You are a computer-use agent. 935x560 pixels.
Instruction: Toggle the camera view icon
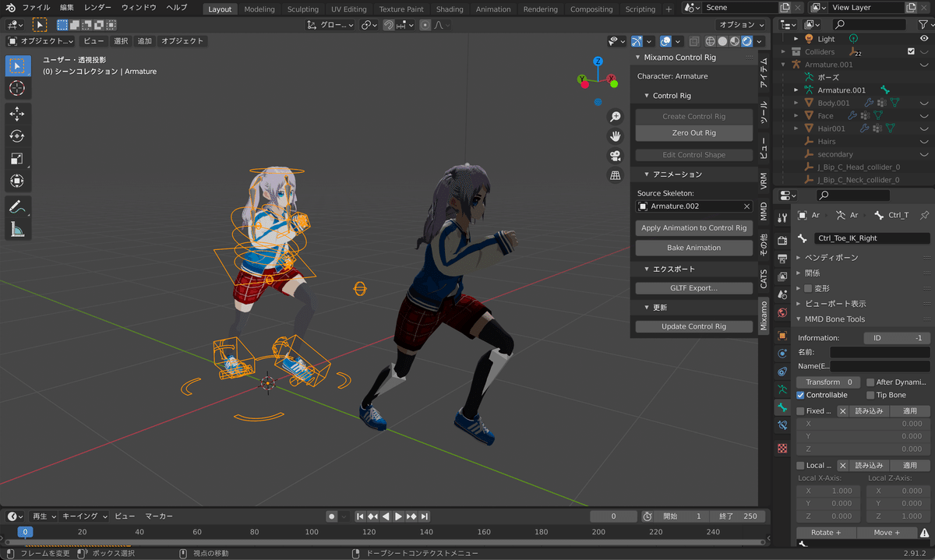(616, 156)
